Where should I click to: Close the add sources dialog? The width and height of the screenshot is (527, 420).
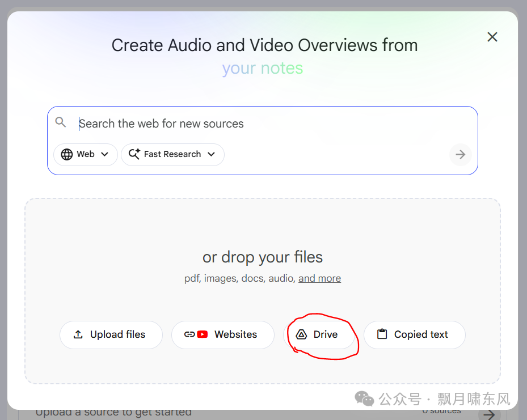pyautogui.click(x=492, y=37)
